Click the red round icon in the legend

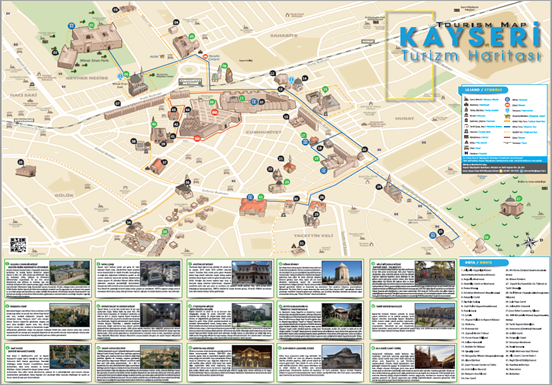coord(507,105)
